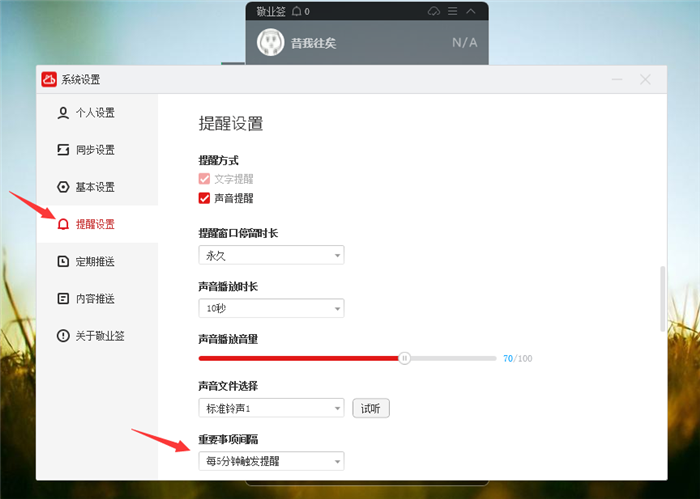Open the 提醒窗口停留时长 dropdown showing 永久
Image resolution: width=700 pixels, height=499 pixels.
(x=271, y=255)
